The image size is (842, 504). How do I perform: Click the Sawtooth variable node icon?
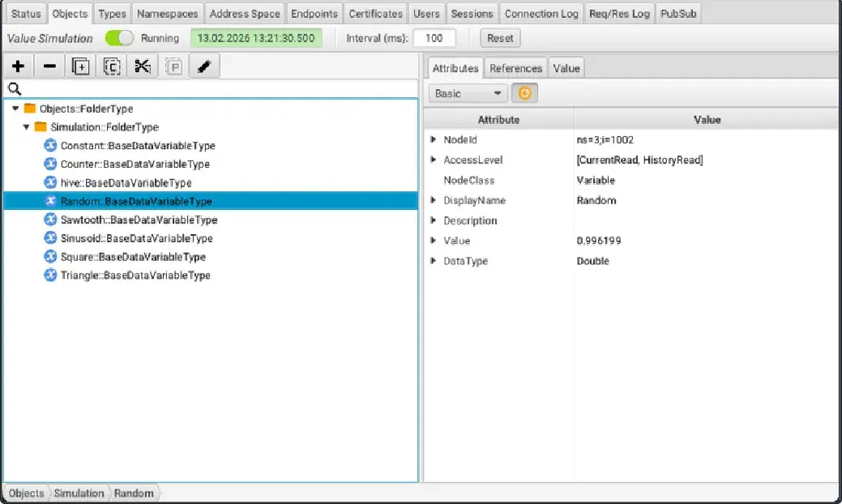[50, 220]
